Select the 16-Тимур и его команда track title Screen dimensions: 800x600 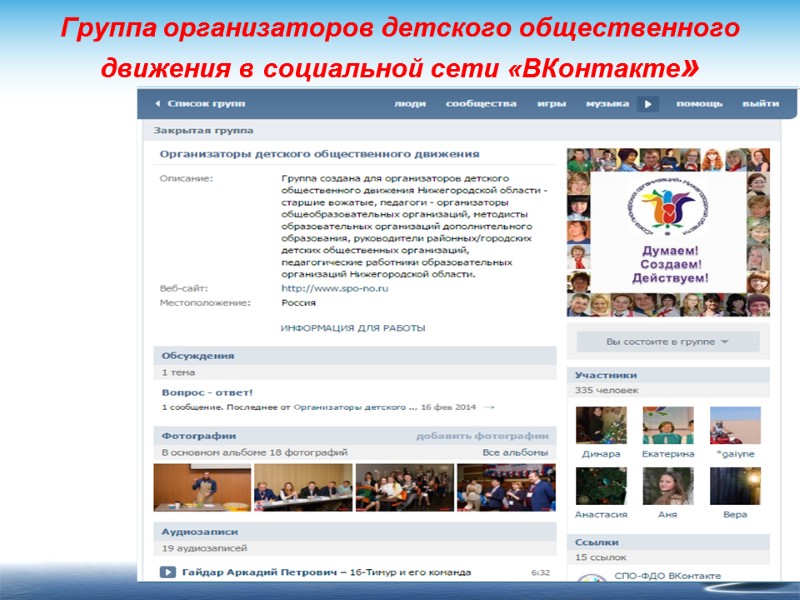tap(410, 572)
